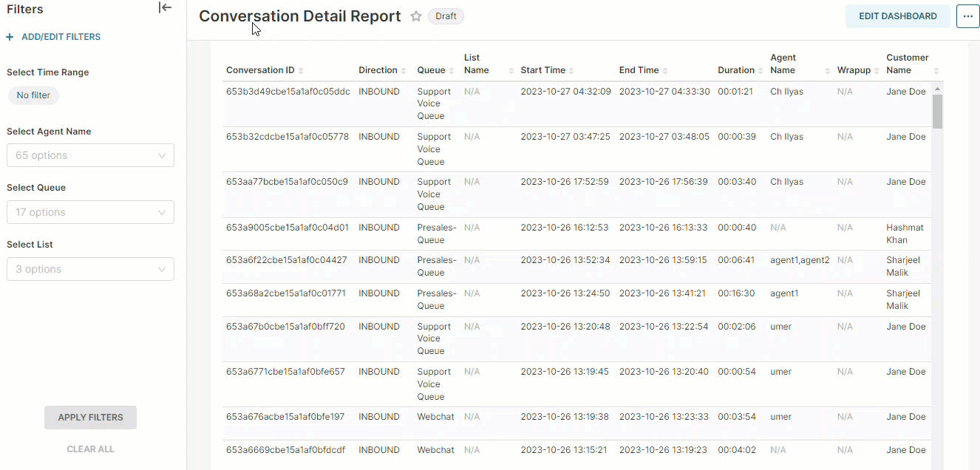Click Clear All filters
Image resolution: width=980 pixels, height=470 pixels.
click(x=90, y=449)
